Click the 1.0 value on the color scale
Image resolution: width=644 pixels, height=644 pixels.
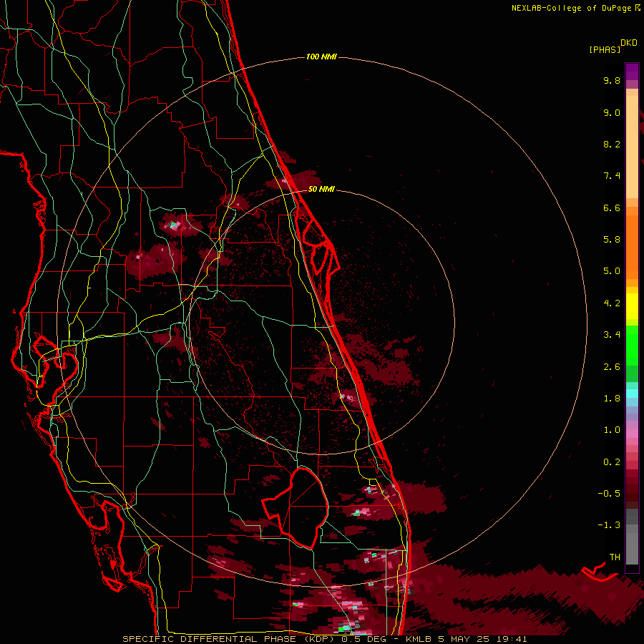612,430
